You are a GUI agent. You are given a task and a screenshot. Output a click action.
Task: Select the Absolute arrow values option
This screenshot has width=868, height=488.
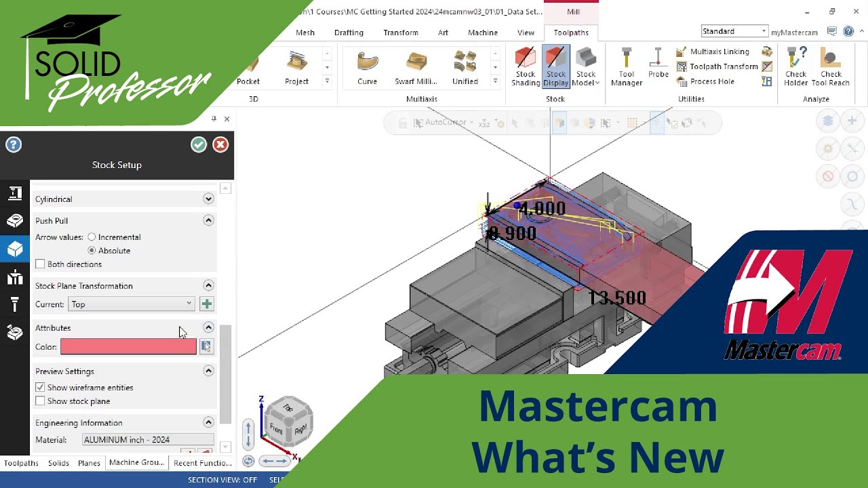point(109,251)
